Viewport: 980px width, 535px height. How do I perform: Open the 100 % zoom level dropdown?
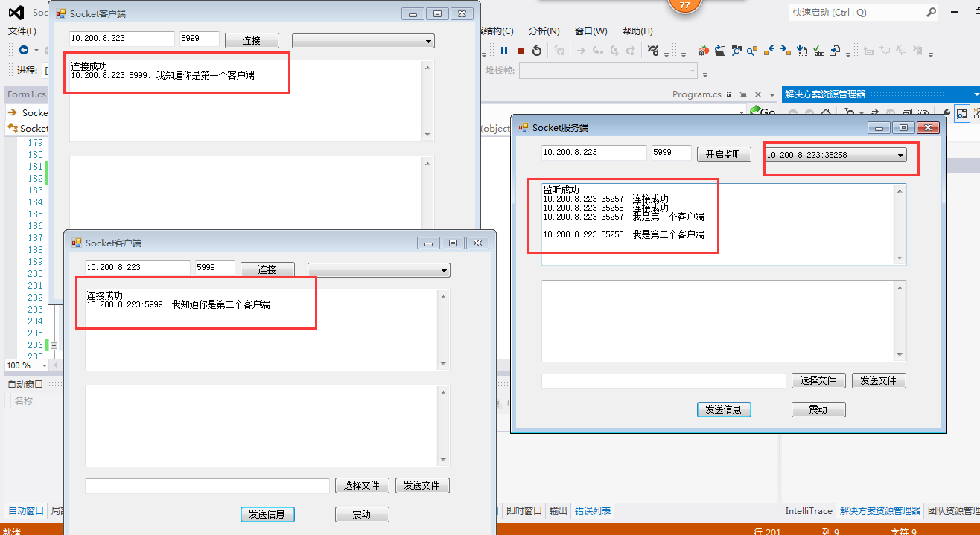tap(45, 365)
